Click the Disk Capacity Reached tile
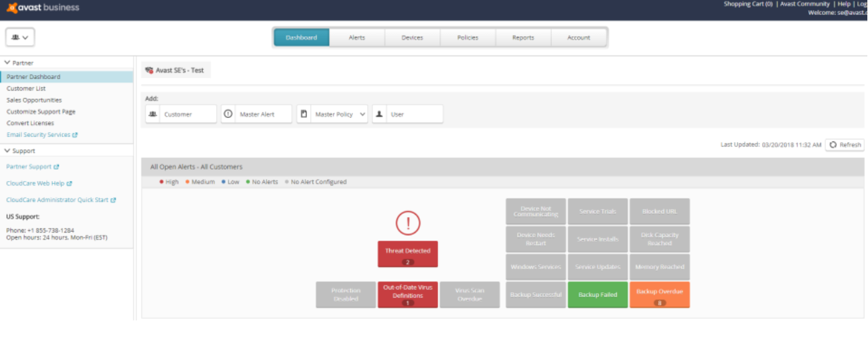868x364 pixels. [x=660, y=239]
